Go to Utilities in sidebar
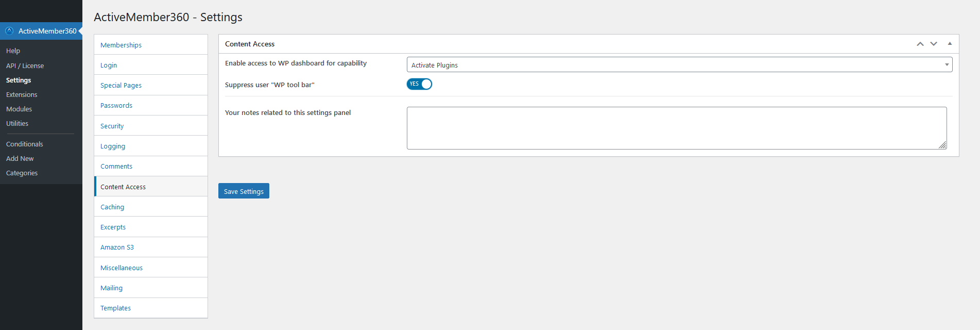The image size is (980, 330). (41, 123)
